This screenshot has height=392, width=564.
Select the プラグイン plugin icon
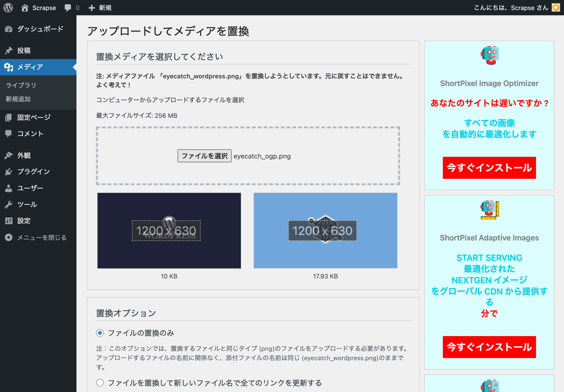point(9,171)
